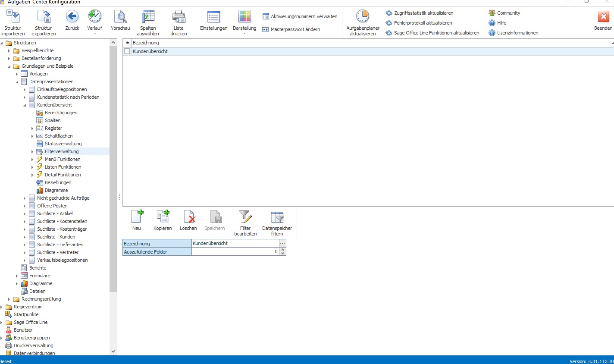Go back with the Zurück arrow

(x=72, y=17)
